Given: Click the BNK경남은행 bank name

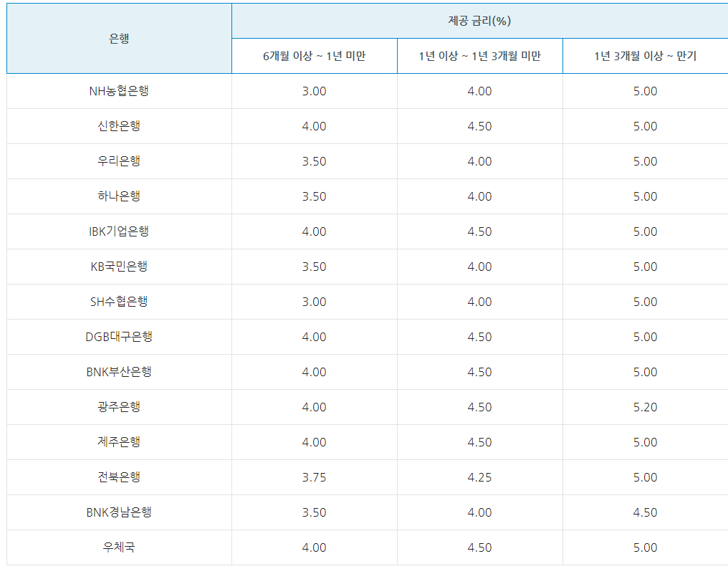Looking at the screenshot, I should click(x=119, y=512).
